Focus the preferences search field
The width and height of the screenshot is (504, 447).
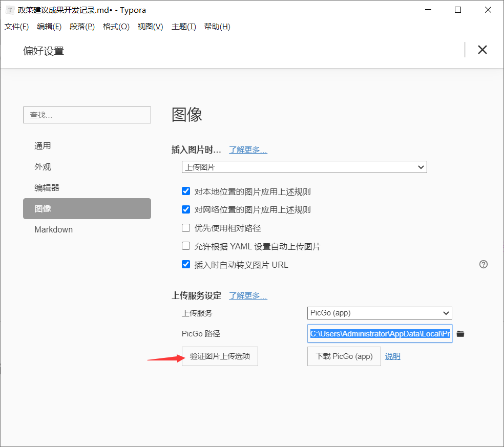coord(87,115)
